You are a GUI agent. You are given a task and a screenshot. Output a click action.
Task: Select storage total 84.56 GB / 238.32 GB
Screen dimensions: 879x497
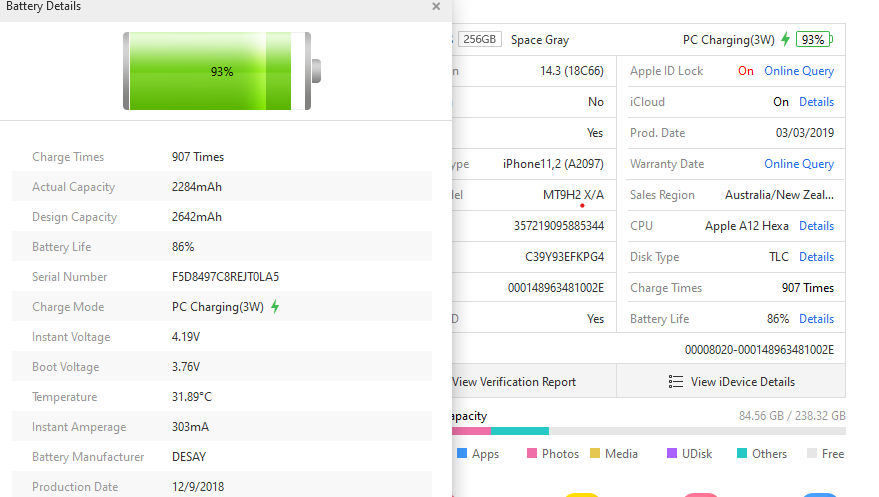tap(792, 416)
